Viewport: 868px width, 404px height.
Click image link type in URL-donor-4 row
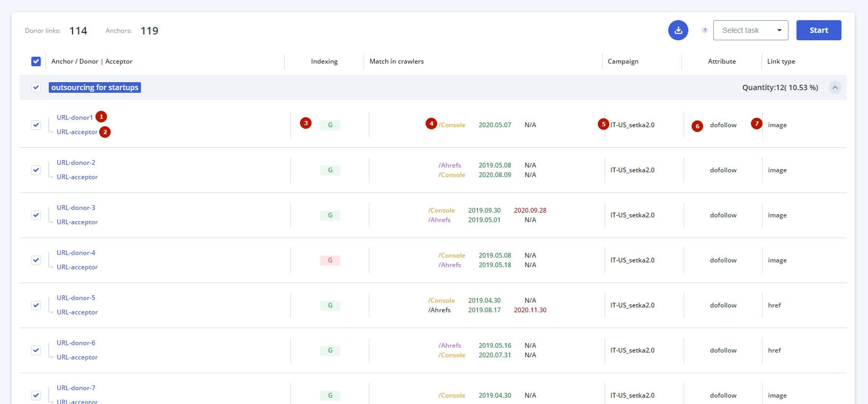(x=777, y=260)
